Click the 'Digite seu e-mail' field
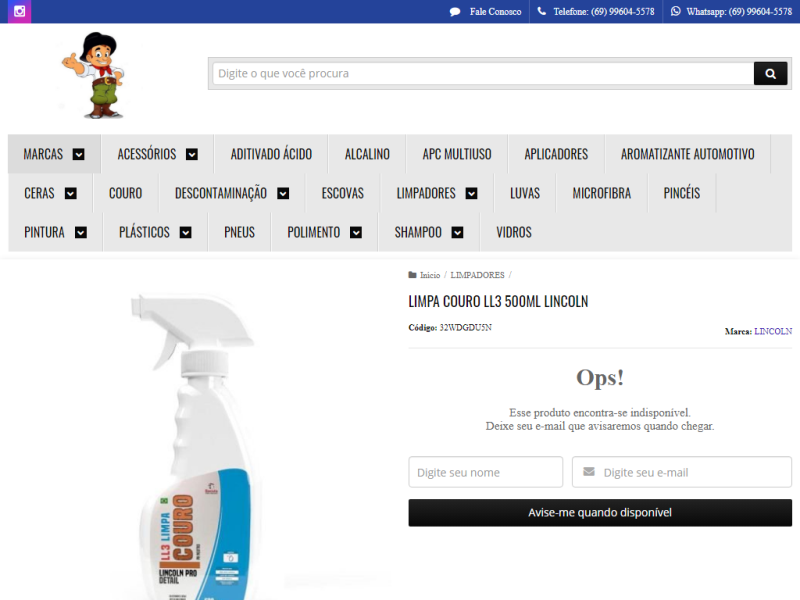The width and height of the screenshot is (800, 600). [682, 472]
